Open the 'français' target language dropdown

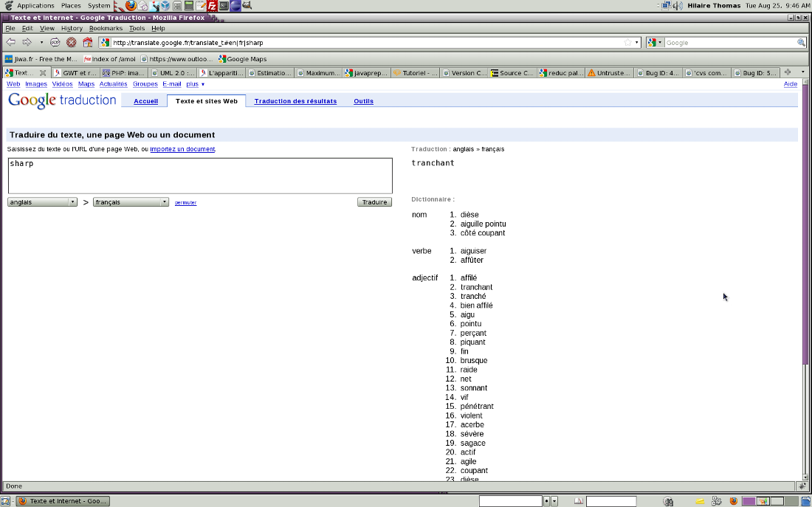[131, 202]
